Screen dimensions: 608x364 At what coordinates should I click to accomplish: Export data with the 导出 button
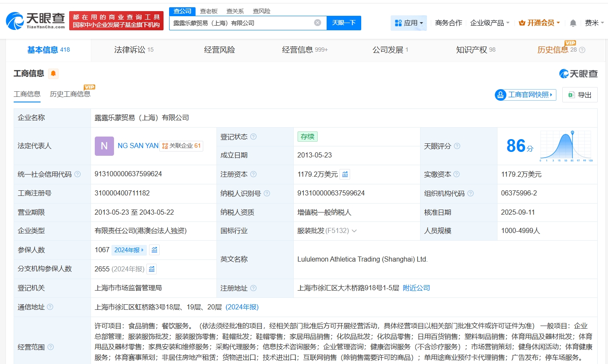coord(580,95)
